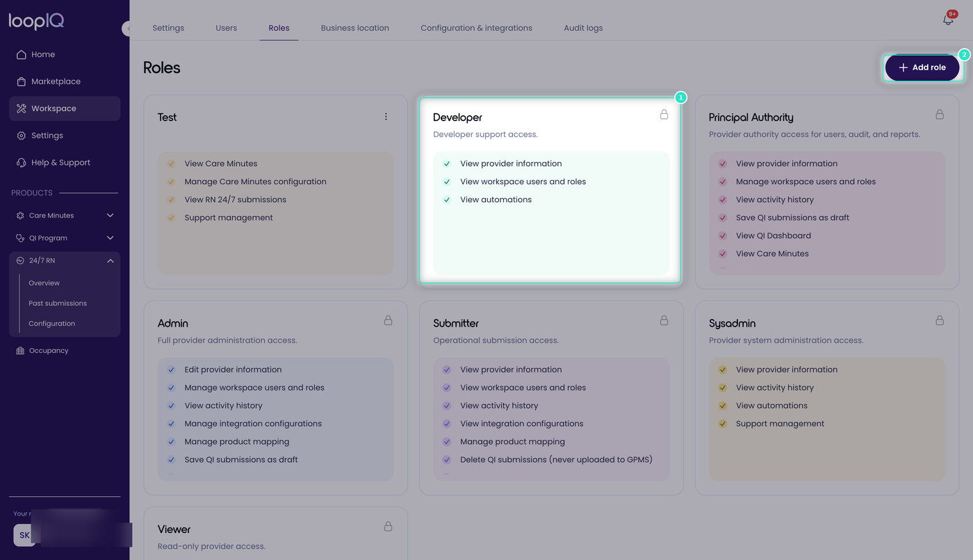The width and height of the screenshot is (973, 560).
Task: Open the Audit logs tab
Action: (583, 28)
